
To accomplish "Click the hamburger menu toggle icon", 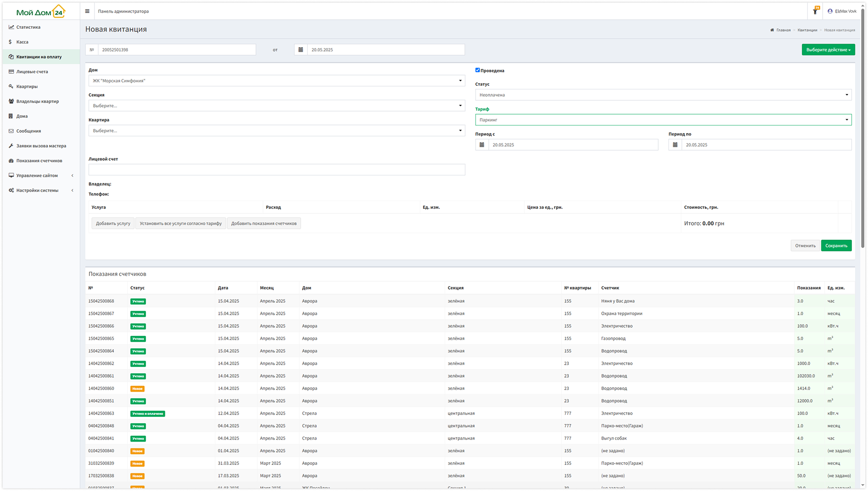I will tap(87, 11).
